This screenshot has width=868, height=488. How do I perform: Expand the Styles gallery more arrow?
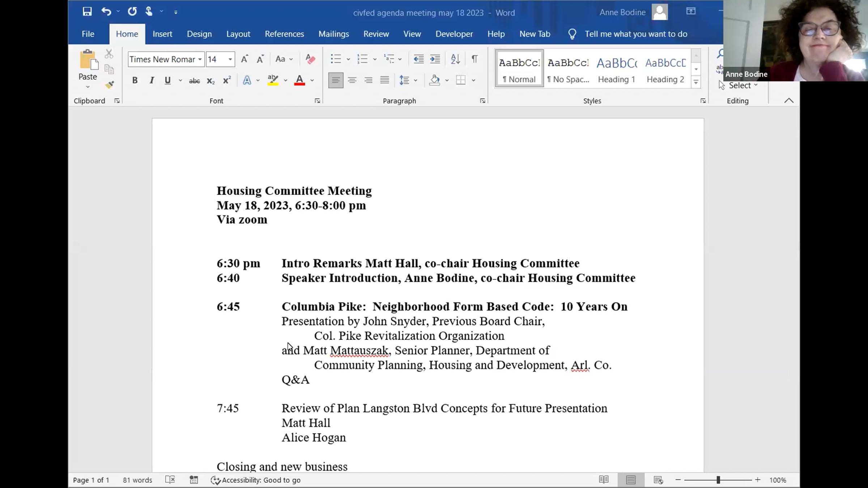(696, 82)
